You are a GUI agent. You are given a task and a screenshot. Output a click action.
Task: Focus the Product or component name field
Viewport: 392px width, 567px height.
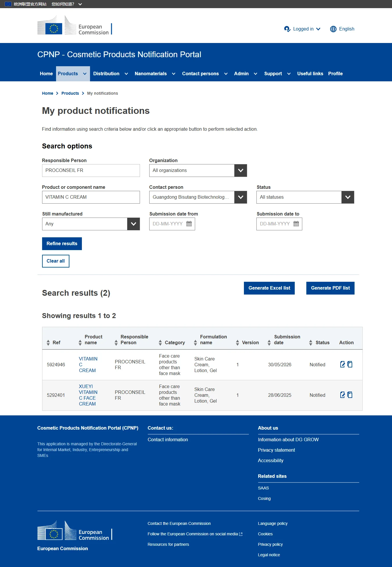(x=91, y=197)
